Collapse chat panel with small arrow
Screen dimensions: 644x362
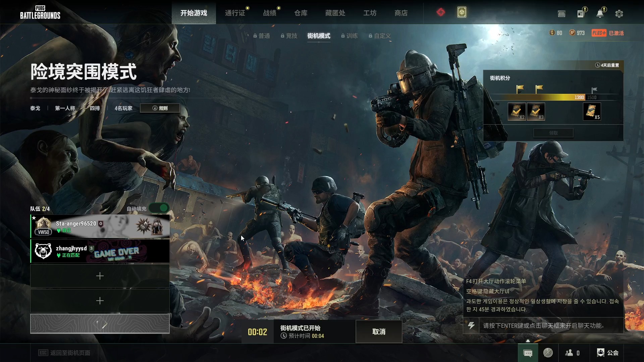coord(528,341)
